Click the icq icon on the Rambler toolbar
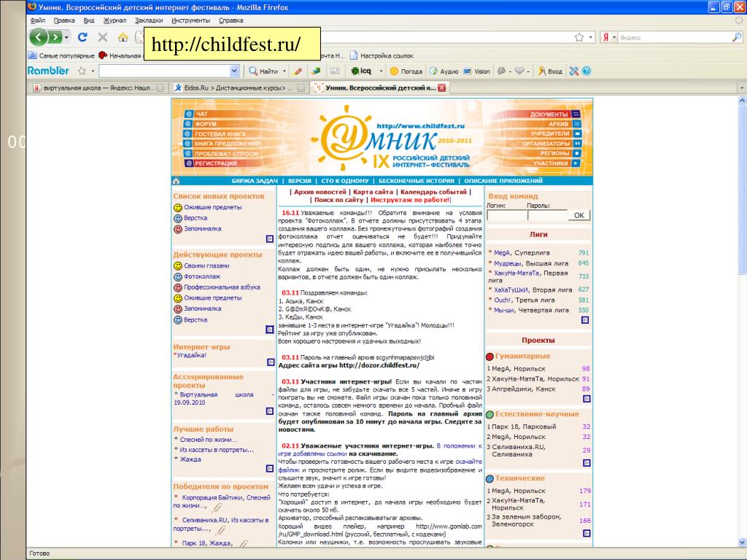747x560 pixels. point(360,71)
